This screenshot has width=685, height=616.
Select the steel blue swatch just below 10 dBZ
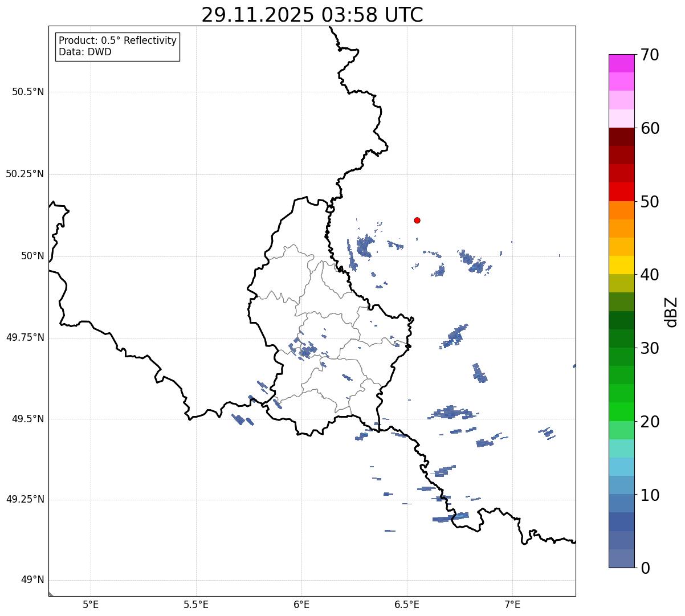click(621, 503)
